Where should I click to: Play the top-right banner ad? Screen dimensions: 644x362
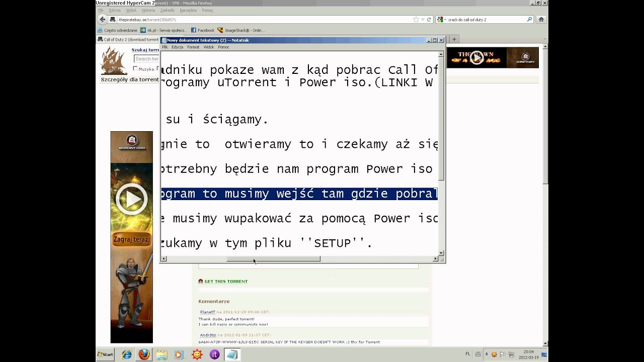pyautogui.click(x=476, y=58)
